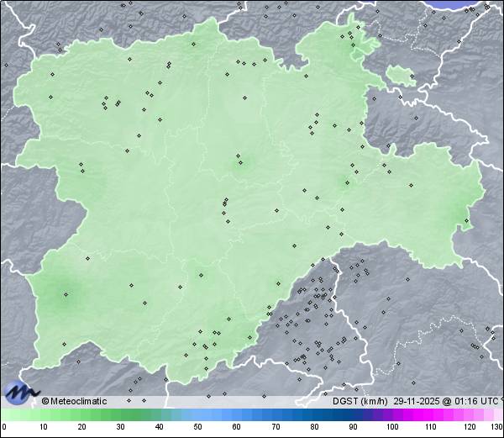Select the 70 km/h blue legend swatch
The height and width of the screenshot is (438, 504).
[276, 414]
